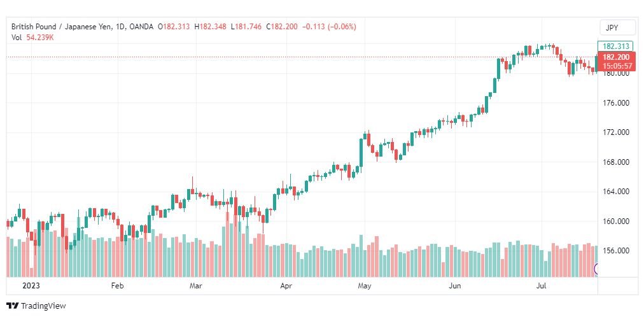The width and height of the screenshot is (644, 317).
Task: Click the purple circle icon beside volume bars
Action: [x=596, y=269]
